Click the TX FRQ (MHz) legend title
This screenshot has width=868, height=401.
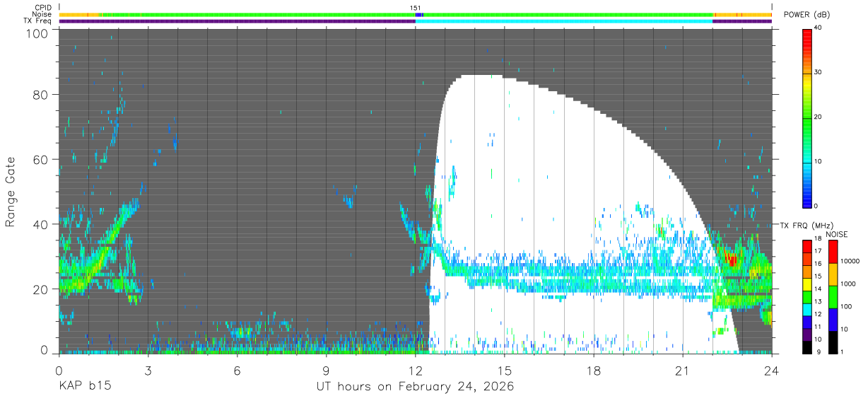(x=807, y=225)
